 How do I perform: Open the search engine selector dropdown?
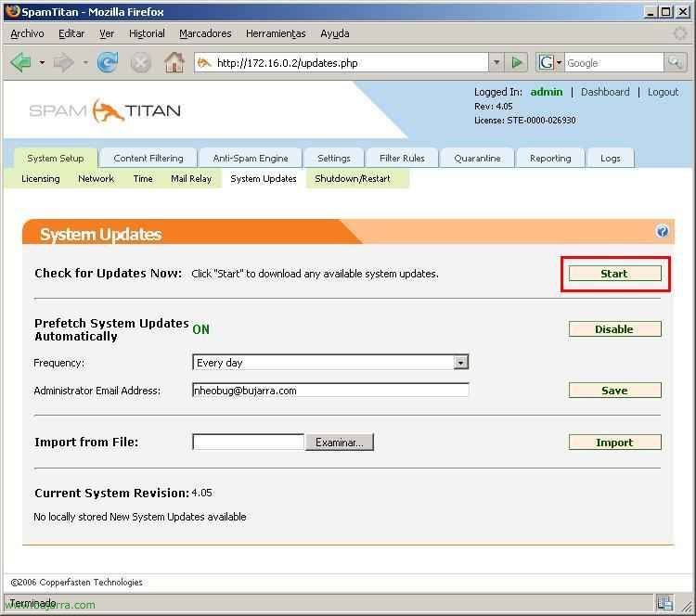(560, 63)
